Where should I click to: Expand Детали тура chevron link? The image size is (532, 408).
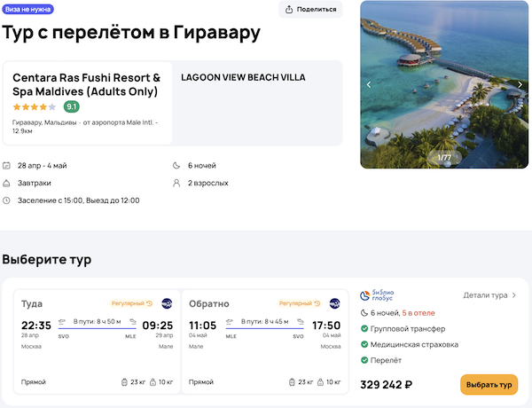(489, 295)
